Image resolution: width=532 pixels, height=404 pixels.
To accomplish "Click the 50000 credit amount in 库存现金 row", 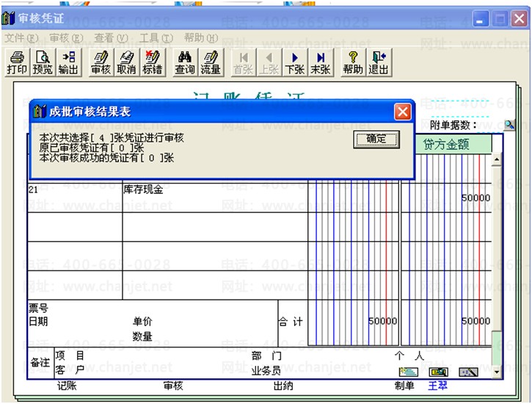I will point(475,198).
